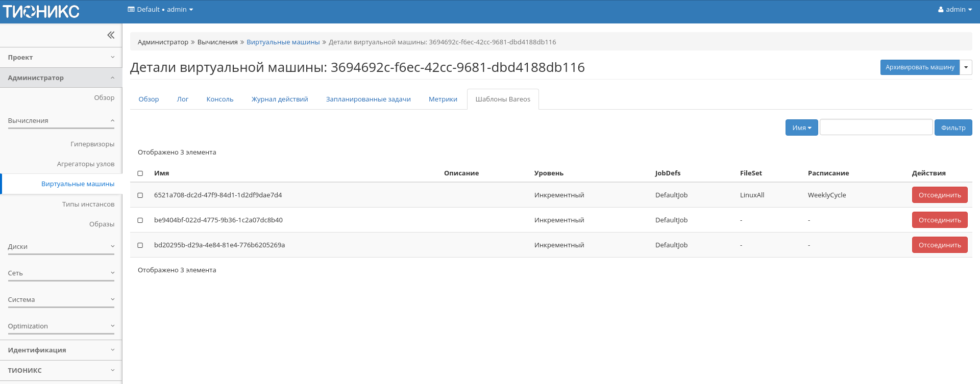Open the admin user menu
Screen dimensions: 980x384
[x=954, y=10]
